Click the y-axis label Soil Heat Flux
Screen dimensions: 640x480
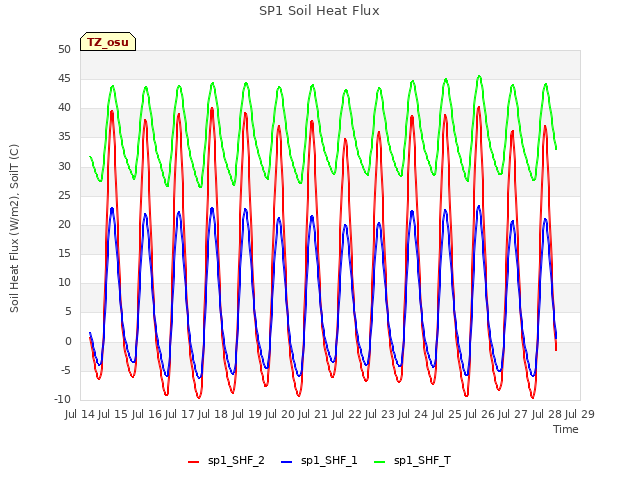tap(14, 228)
